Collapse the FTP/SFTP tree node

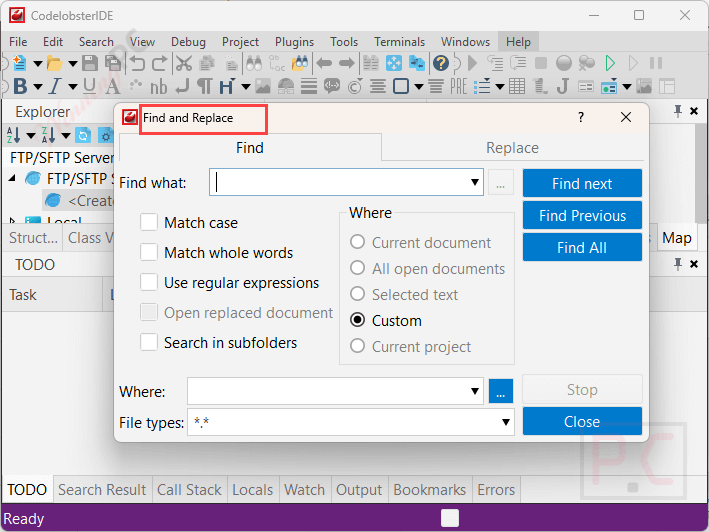12,179
